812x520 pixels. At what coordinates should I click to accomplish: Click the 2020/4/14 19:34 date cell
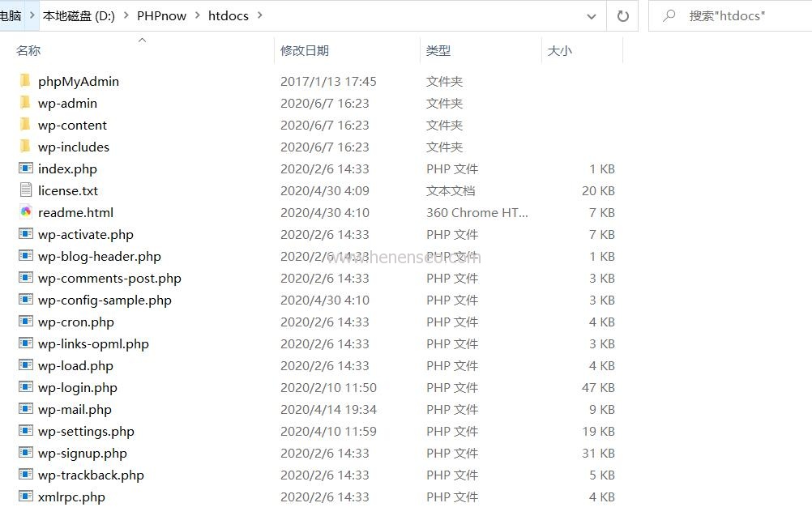pos(328,409)
